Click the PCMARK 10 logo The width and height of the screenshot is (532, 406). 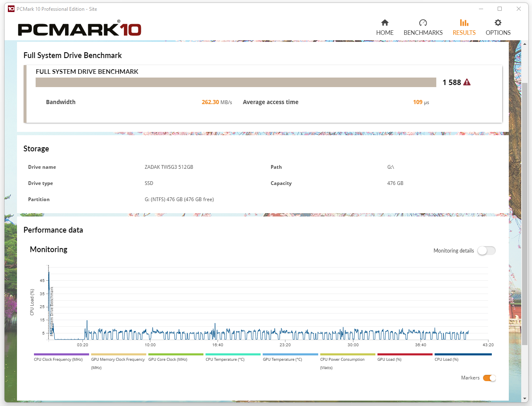[x=80, y=29]
